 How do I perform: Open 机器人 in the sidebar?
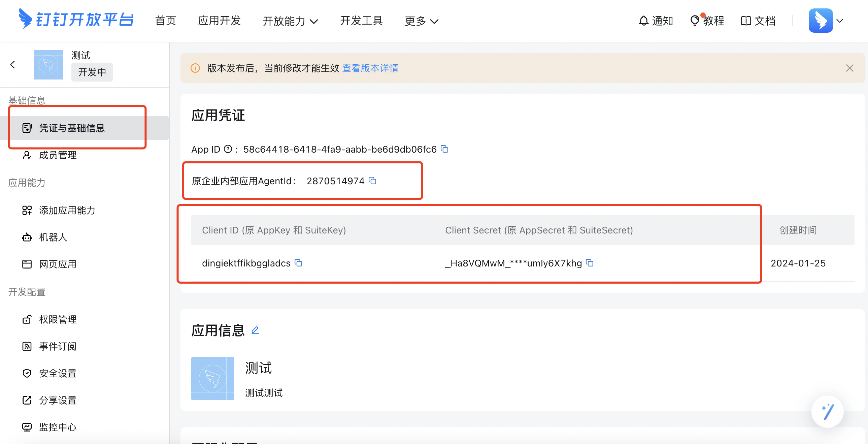click(53, 237)
